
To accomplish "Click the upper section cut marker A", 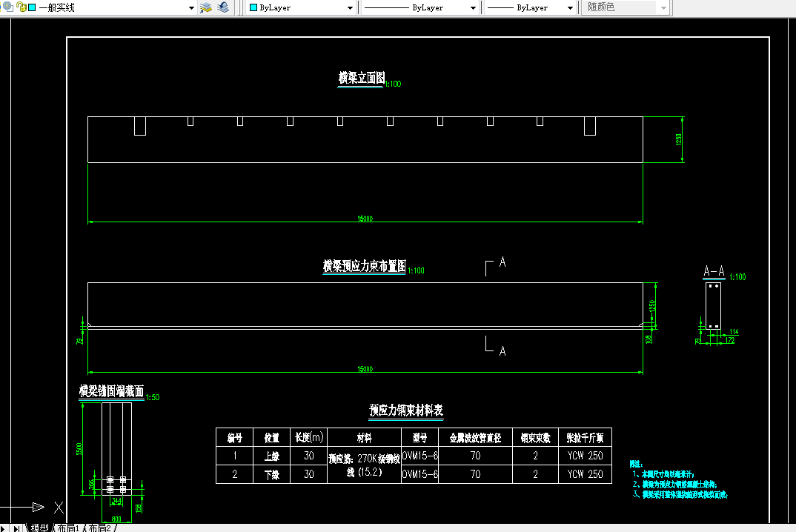I will tap(503, 262).
